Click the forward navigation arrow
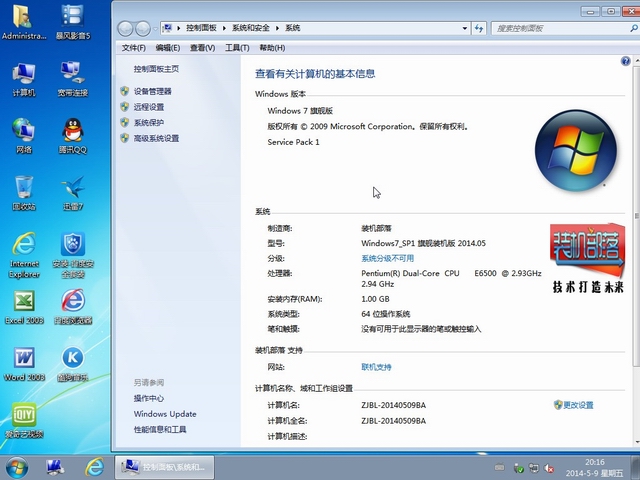Viewport: 640px width, 480px height. tap(142, 29)
